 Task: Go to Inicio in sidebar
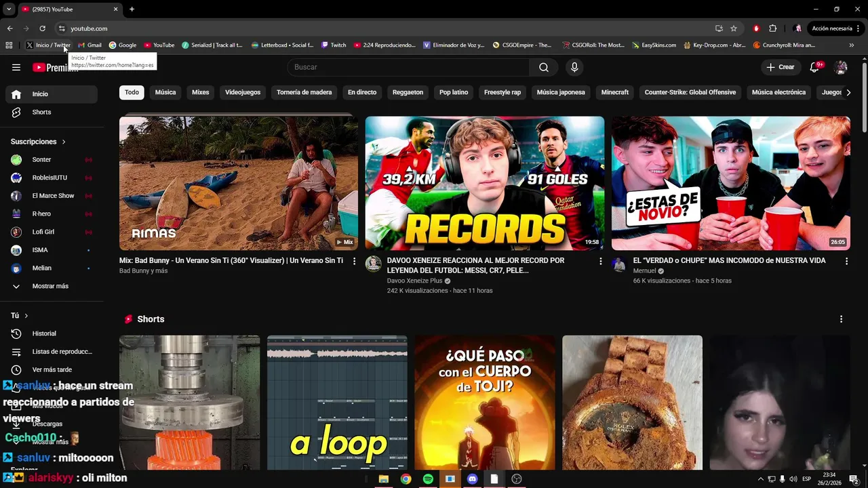pos(52,94)
